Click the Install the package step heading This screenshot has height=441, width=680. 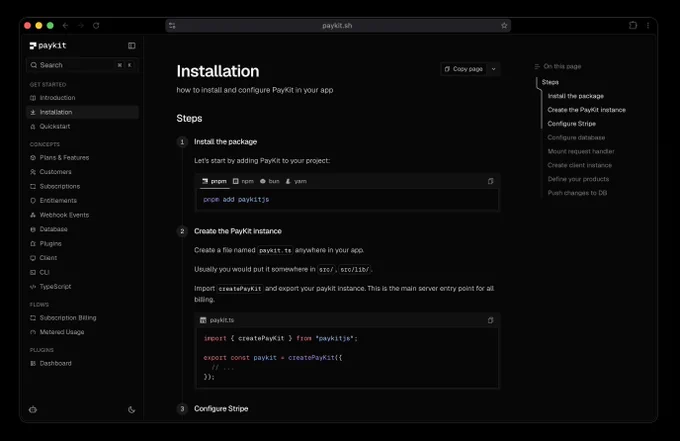tap(226, 142)
